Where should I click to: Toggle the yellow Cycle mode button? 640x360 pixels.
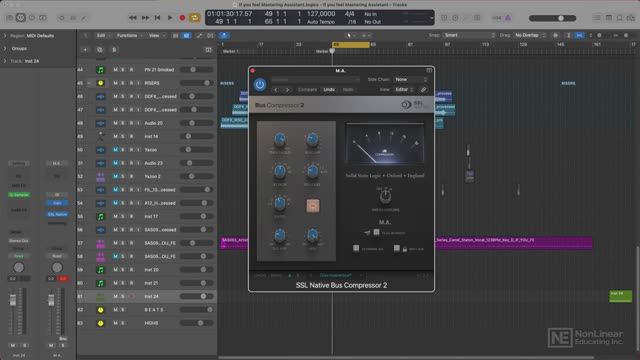point(195,18)
